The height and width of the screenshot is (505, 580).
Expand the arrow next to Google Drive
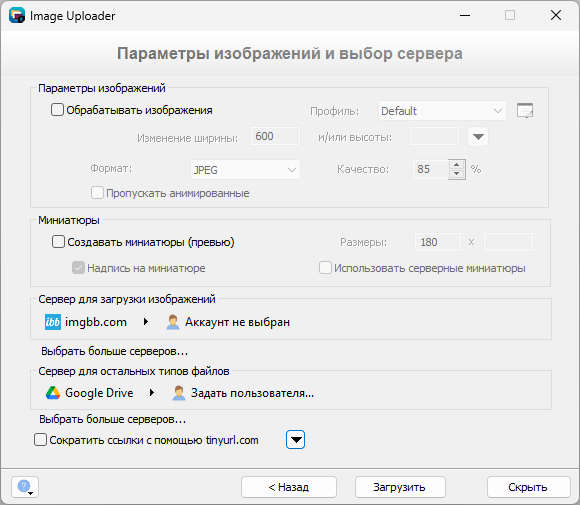(152, 393)
